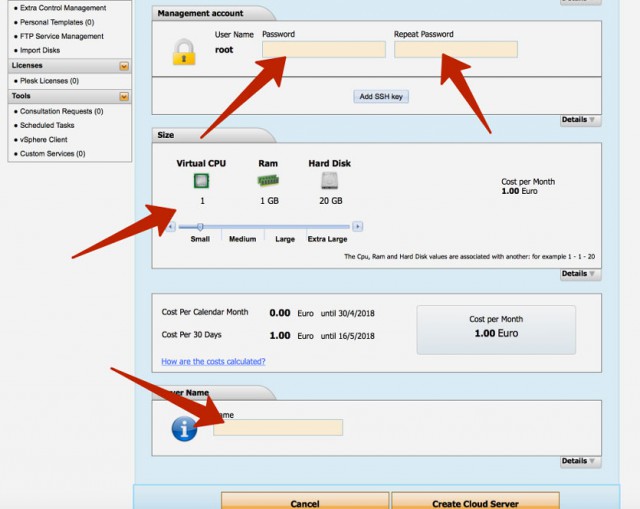Viewport: 640px width, 509px height.
Task: Click the padlock icon in Management account
Action: tap(183, 52)
